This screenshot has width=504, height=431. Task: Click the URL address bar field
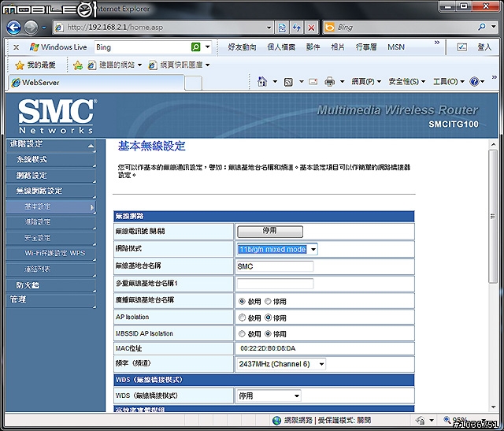(x=164, y=28)
